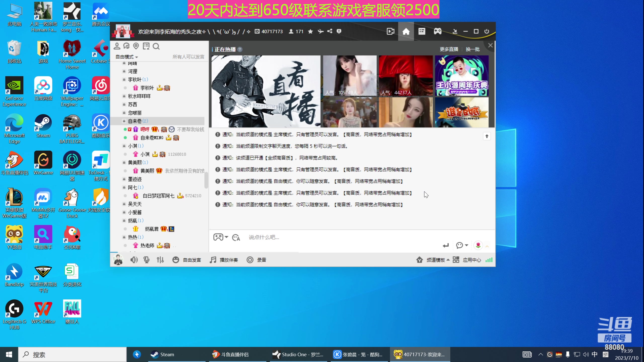Click the network signal strength bars

click(489, 260)
